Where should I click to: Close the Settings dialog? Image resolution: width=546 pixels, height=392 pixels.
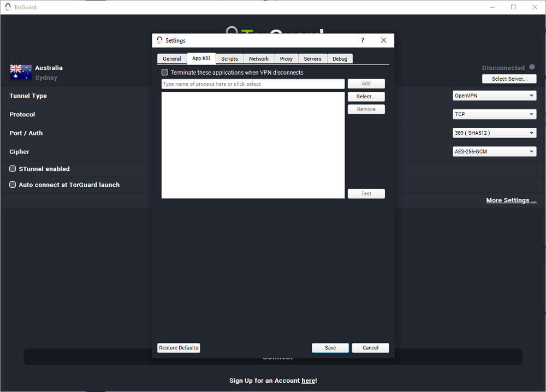click(383, 40)
